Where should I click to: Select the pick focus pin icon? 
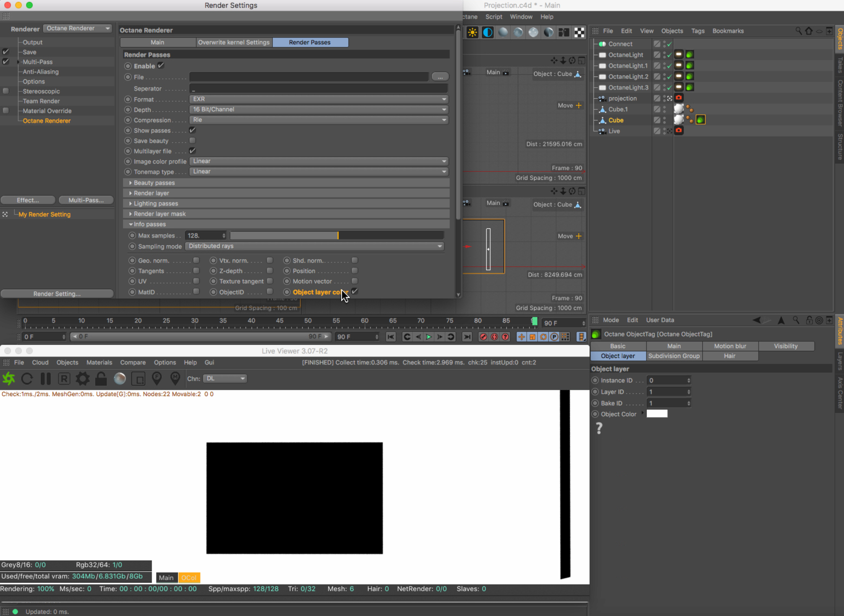(x=156, y=379)
